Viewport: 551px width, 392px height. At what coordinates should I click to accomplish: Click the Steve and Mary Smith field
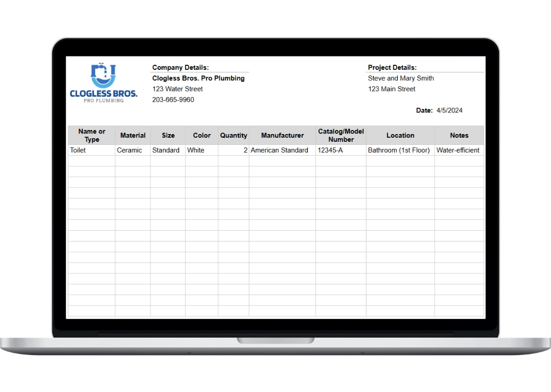pyautogui.click(x=401, y=79)
